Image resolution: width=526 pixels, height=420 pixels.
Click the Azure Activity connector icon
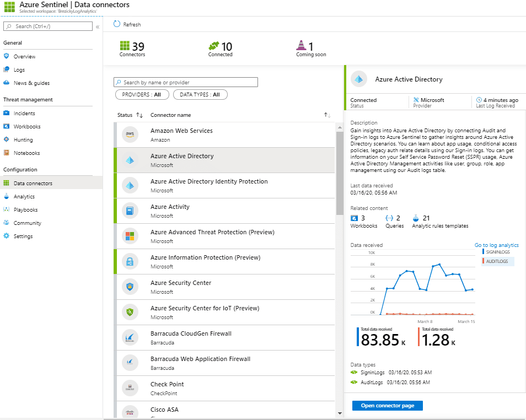130,211
